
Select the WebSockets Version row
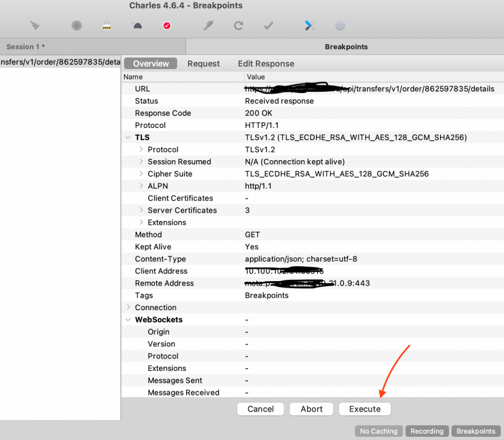[x=313, y=344]
